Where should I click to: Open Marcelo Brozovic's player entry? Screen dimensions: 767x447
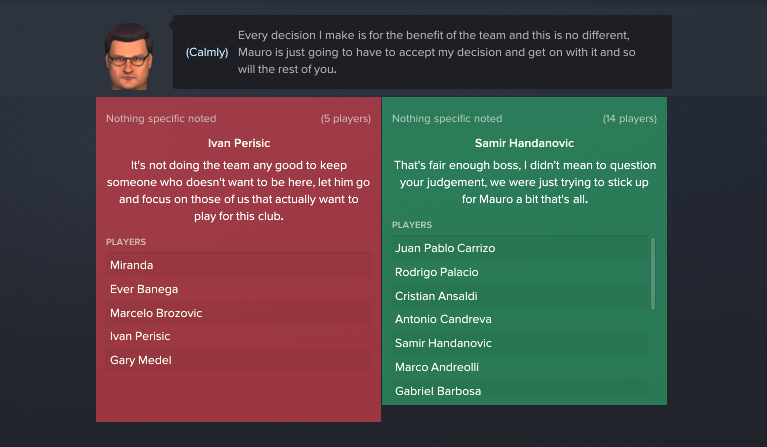pos(239,313)
